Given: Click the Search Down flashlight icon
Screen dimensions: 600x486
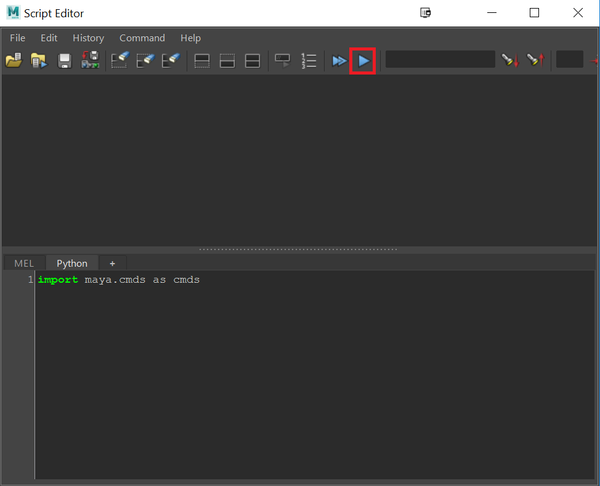Looking at the screenshot, I should click(510, 60).
